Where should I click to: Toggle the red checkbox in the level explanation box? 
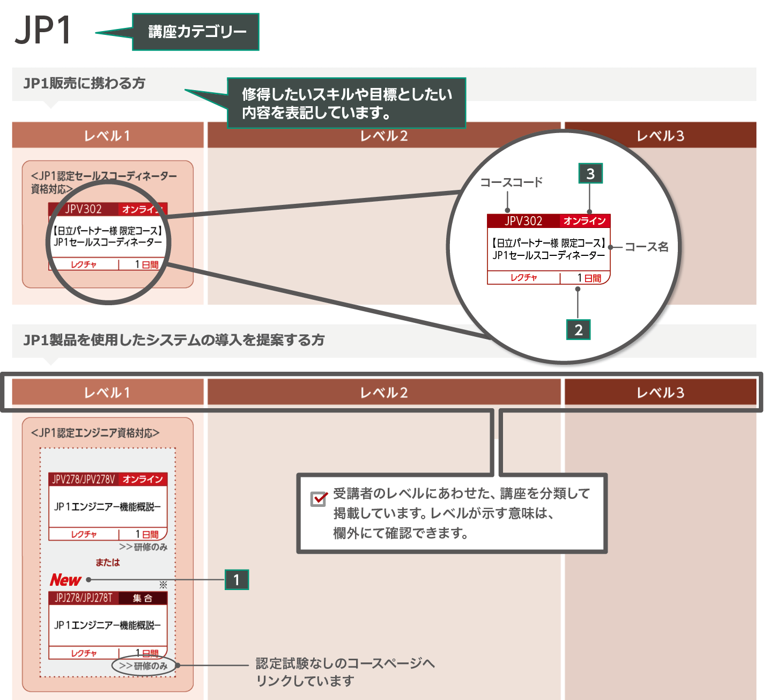[318, 499]
